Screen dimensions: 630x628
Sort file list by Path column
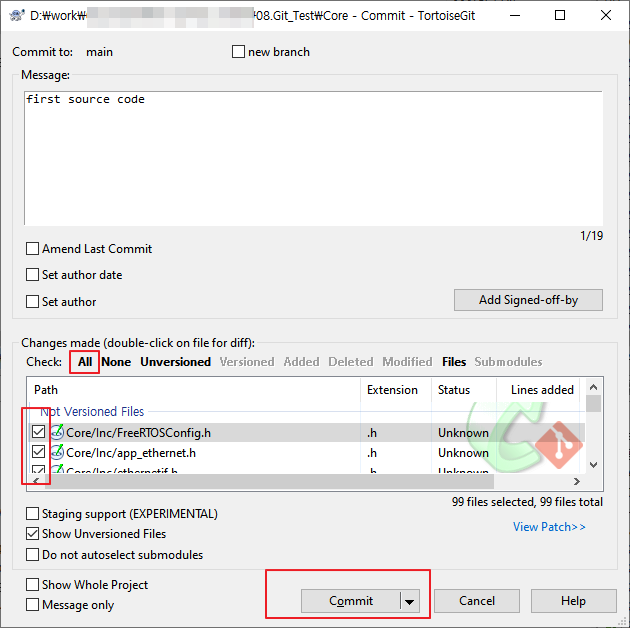pyautogui.click(x=194, y=390)
